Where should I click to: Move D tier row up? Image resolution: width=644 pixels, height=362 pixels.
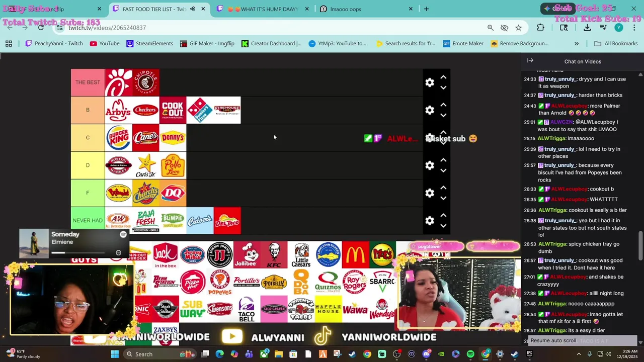pos(443,160)
